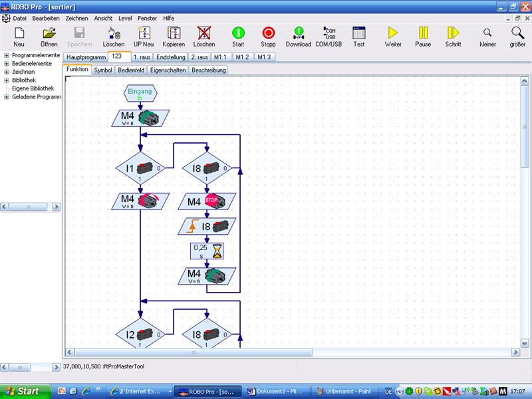532x399 pixels.
Task: Switch to the M1 2 tab
Action: click(x=242, y=57)
